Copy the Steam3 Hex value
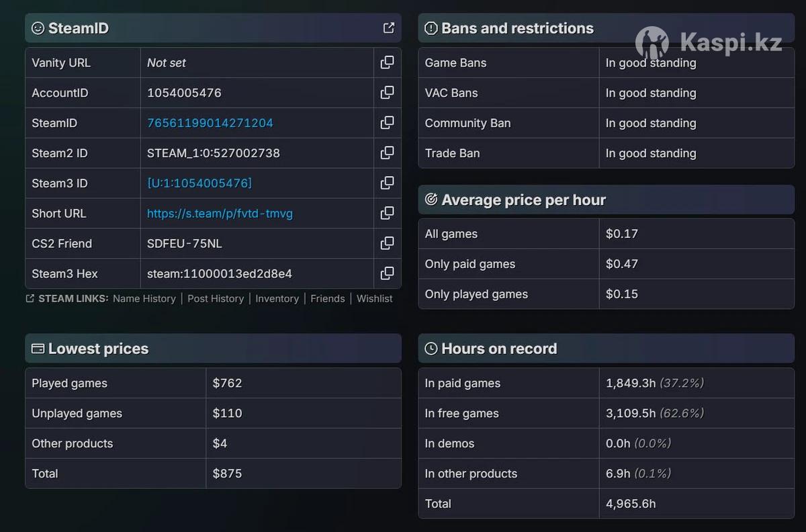The width and height of the screenshot is (806, 532). tap(387, 273)
